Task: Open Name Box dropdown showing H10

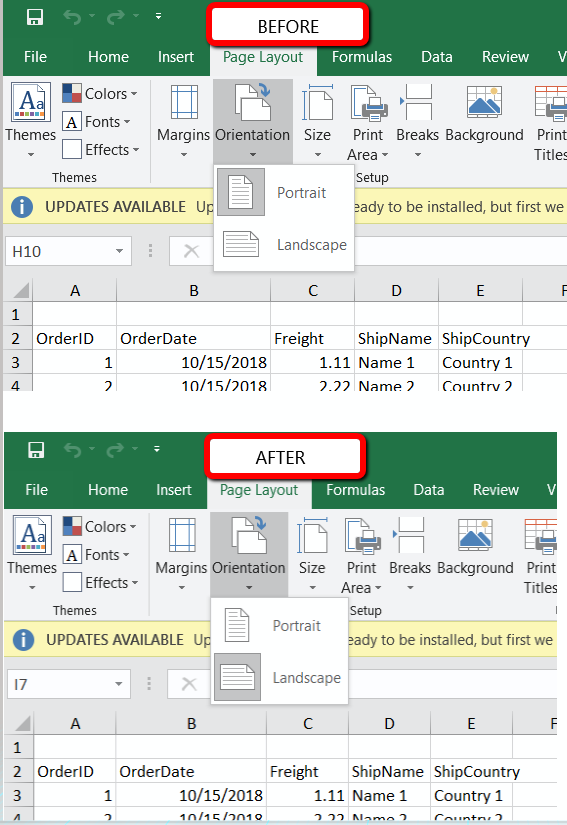Action: pyautogui.click(x=119, y=251)
